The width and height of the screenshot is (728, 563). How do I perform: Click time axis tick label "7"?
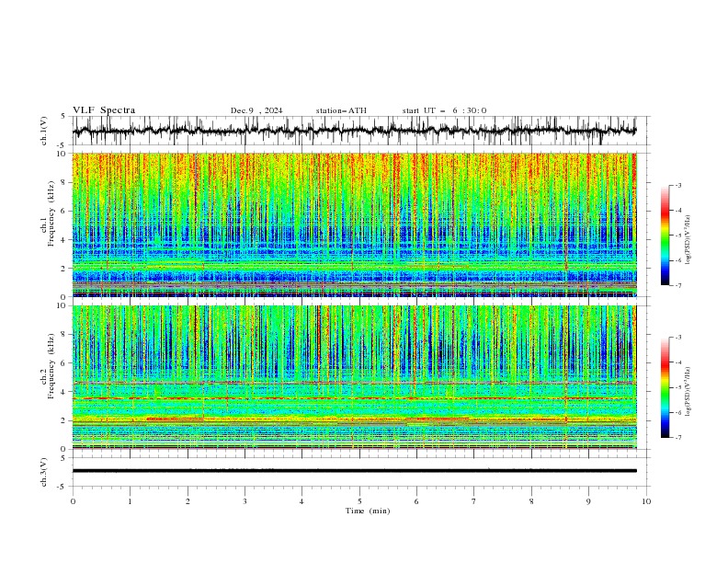coord(474,501)
